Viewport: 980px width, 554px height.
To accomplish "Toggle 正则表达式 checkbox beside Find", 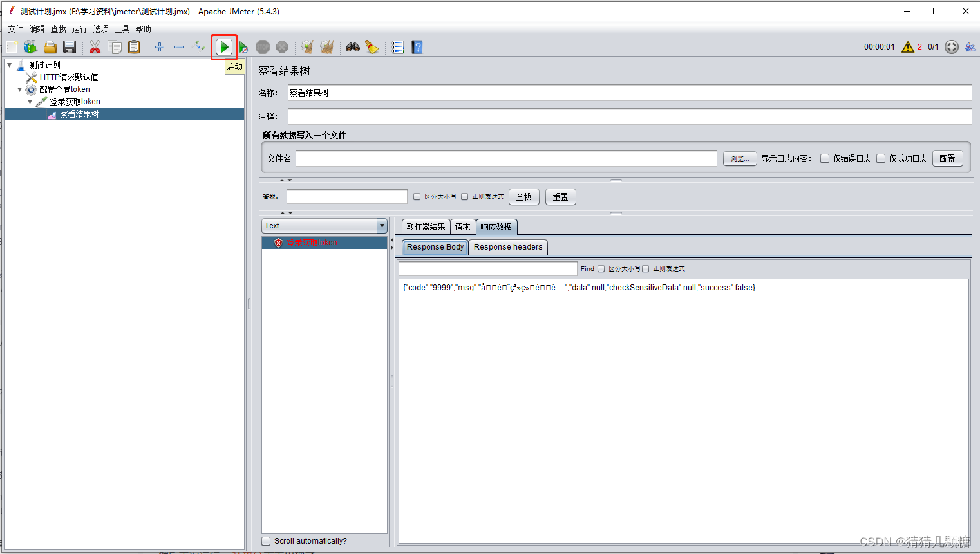I will click(x=645, y=269).
